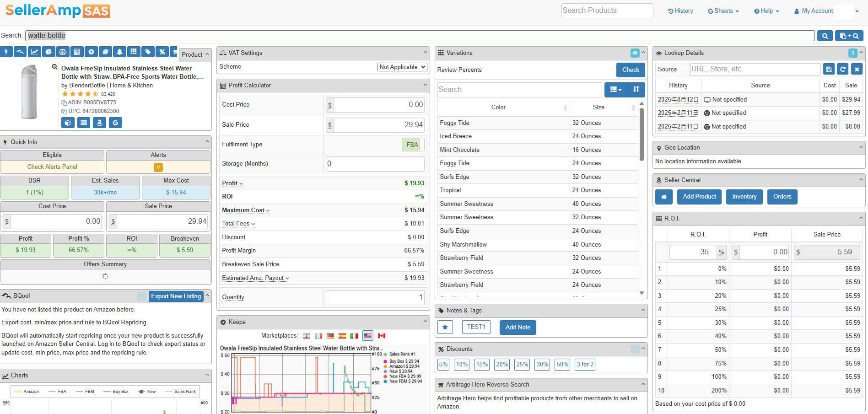Click the plus-circle toolbar icon
The image size is (868, 414).
[x=91, y=52]
